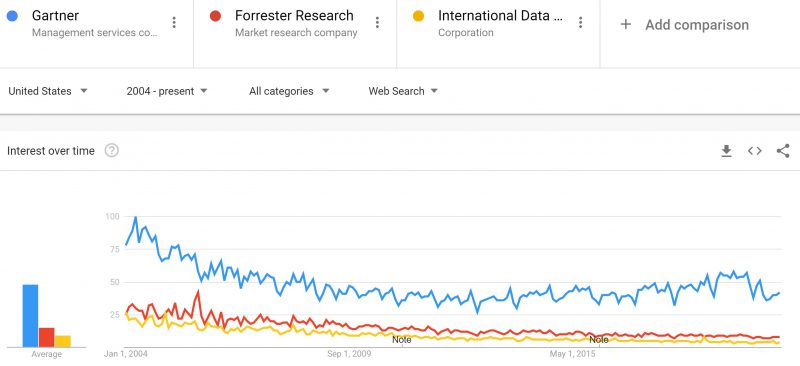Open the Forrester Research options menu

(377, 22)
